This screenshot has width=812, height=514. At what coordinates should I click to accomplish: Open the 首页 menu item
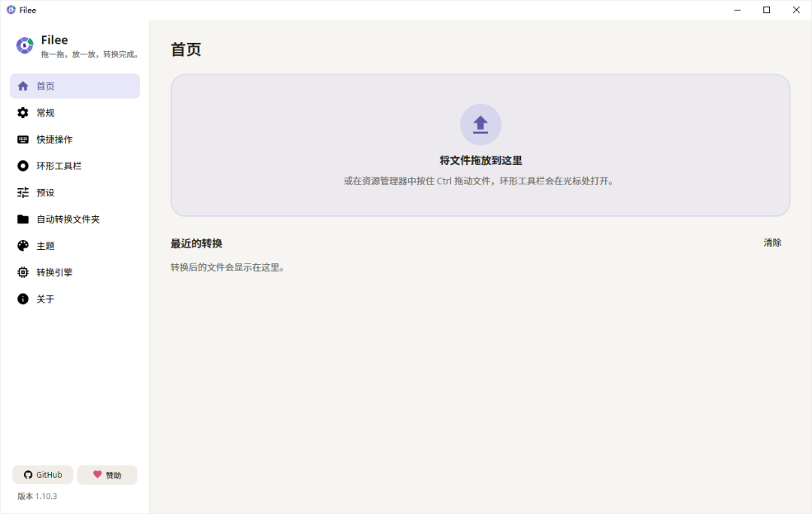click(x=74, y=86)
